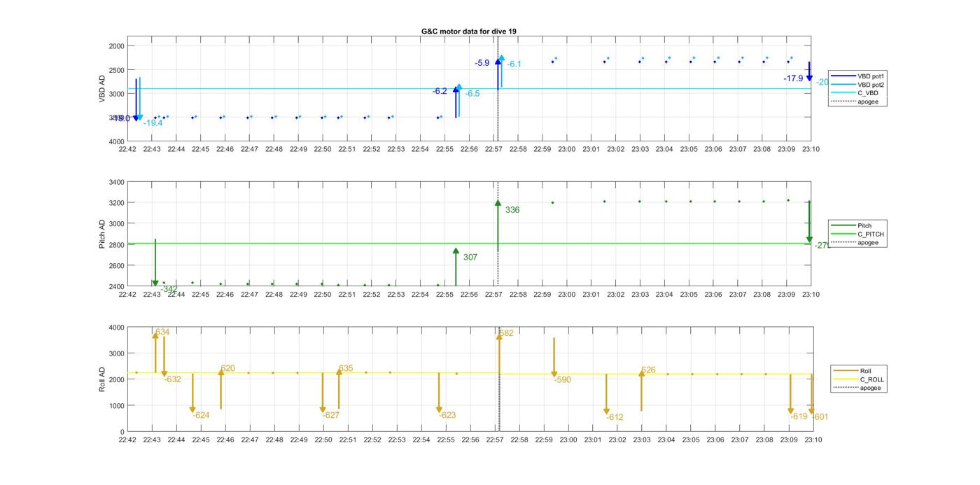Click the '336' pitch data label
This screenshot has width=980, height=485.
coord(512,210)
